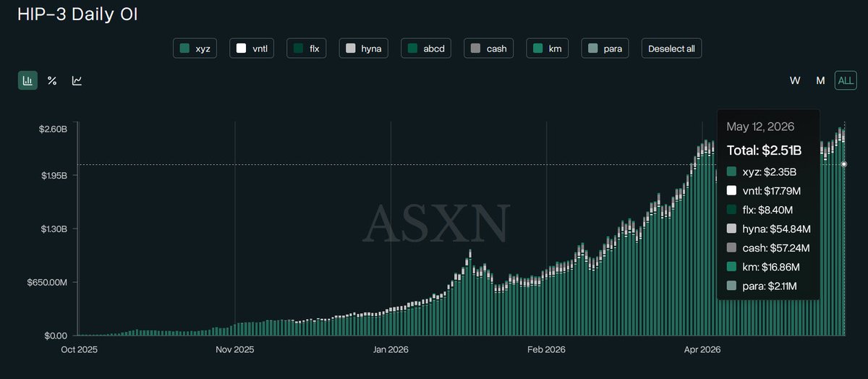
Task: Click the km: $16.86M tooltip row
Action: (x=763, y=267)
